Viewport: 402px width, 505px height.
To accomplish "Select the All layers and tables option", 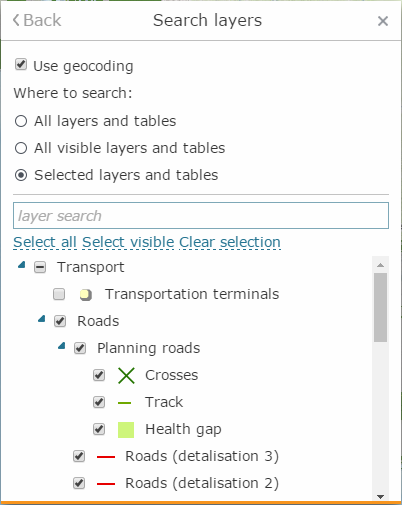I will [21, 121].
